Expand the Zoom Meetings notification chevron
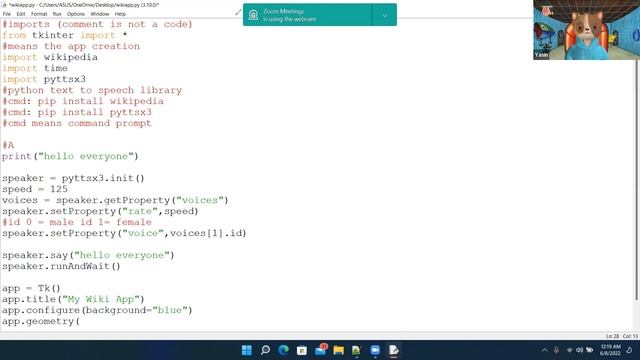 tap(384, 16)
